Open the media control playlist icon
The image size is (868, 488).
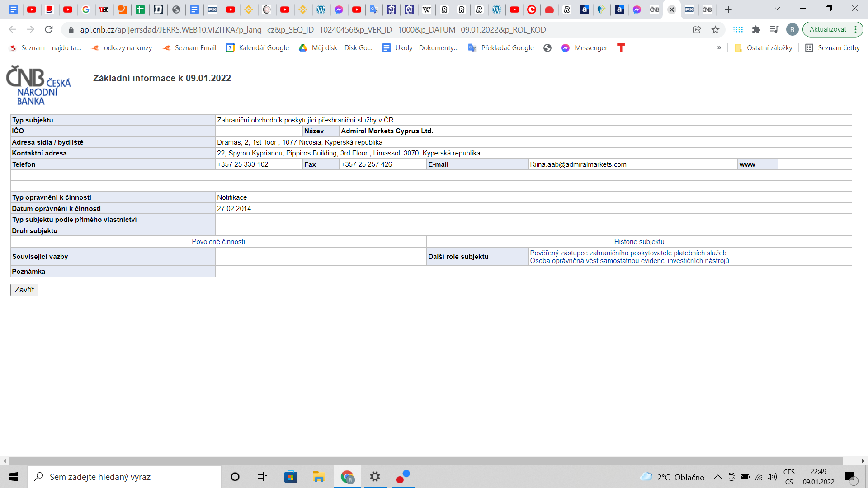coord(774,29)
